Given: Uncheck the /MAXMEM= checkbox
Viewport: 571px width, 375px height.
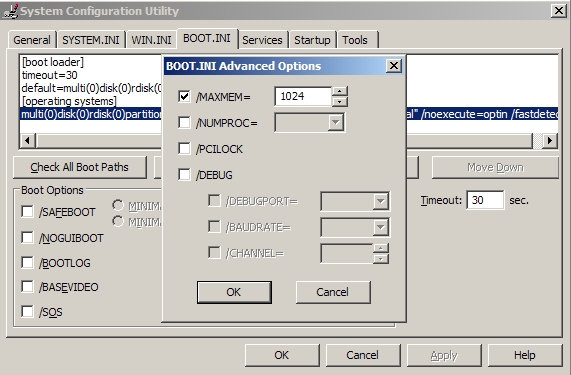Looking at the screenshot, I should pos(184,96).
